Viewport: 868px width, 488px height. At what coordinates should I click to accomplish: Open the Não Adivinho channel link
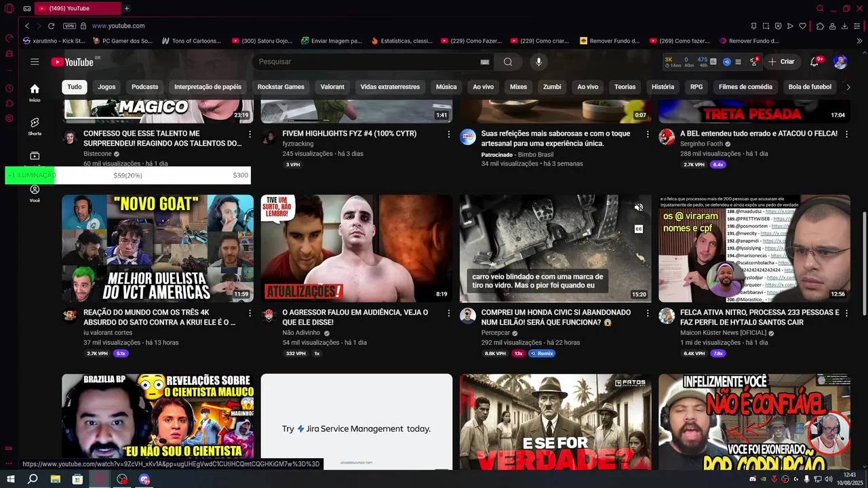pyautogui.click(x=302, y=333)
